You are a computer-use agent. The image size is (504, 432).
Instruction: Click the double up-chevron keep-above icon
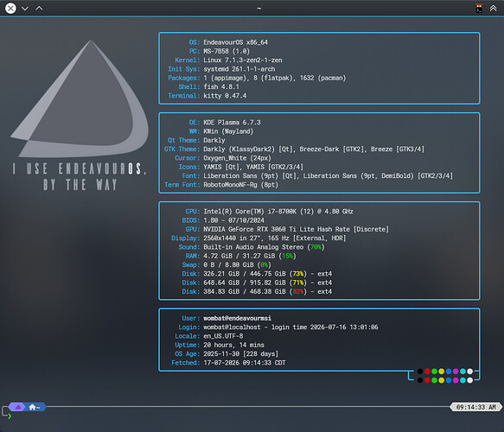(493, 8)
